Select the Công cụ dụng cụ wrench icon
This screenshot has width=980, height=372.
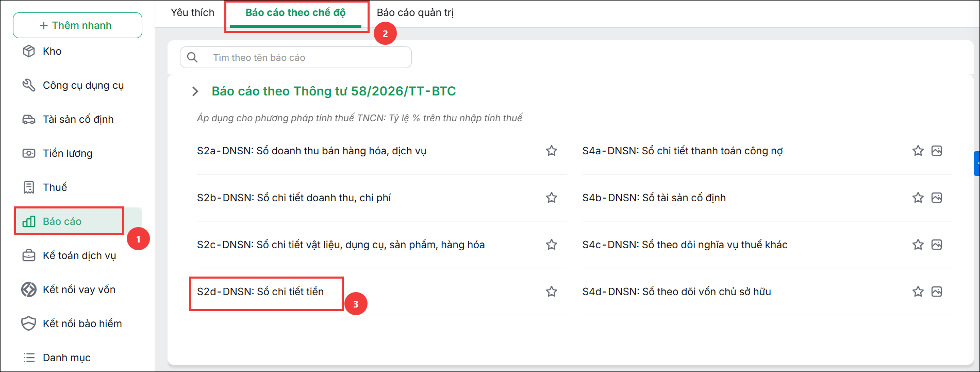29,85
